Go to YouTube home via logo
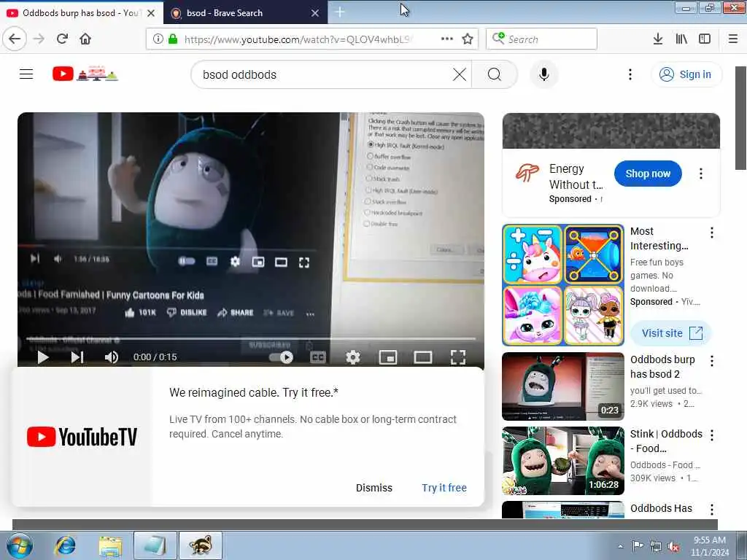747x560 pixels. click(85, 74)
